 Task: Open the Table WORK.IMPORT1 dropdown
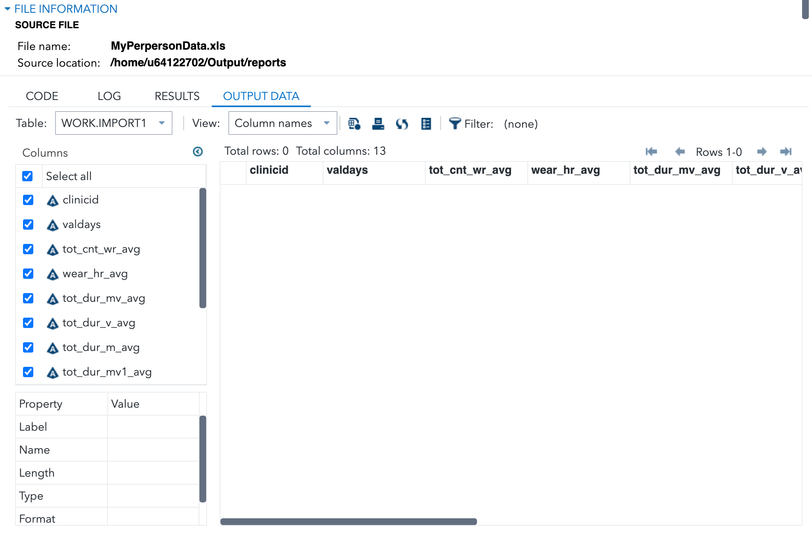tap(113, 123)
